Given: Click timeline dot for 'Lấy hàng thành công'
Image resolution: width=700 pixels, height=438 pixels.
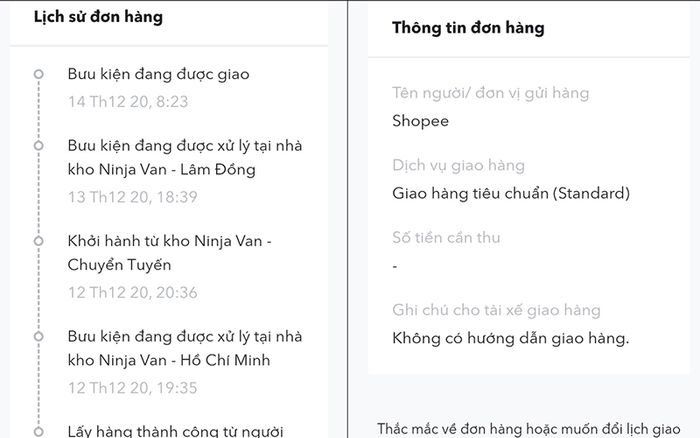Looking at the screenshot, I should pos(39,431).
